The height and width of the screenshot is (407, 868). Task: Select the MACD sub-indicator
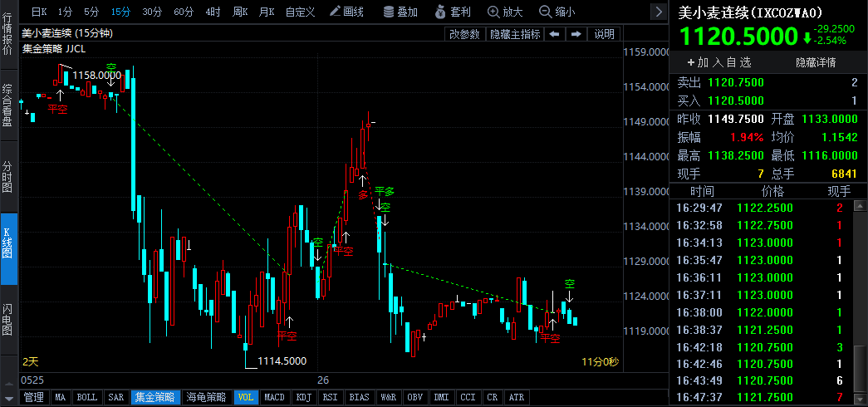pyautogui.click(x=275, y=397)
